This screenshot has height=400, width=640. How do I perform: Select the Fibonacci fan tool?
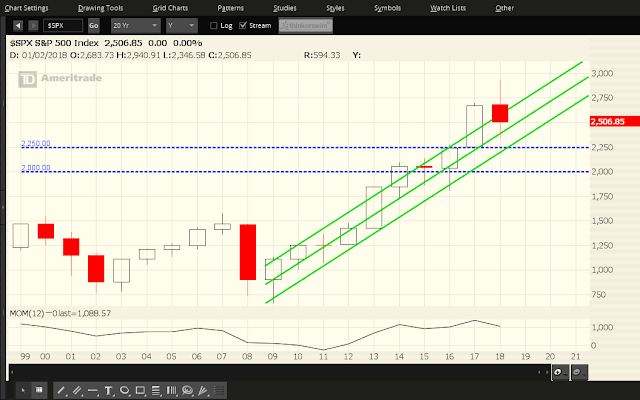tap(203, 391)
